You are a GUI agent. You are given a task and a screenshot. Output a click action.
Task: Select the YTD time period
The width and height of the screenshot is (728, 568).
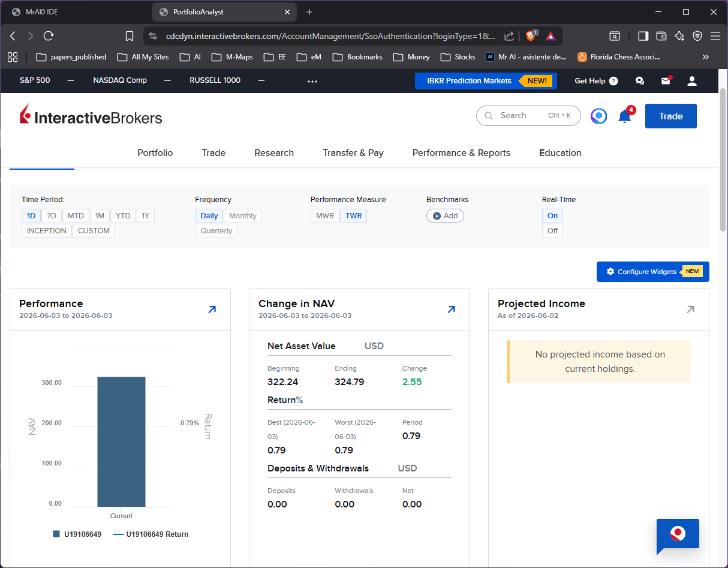pos(123,216)
